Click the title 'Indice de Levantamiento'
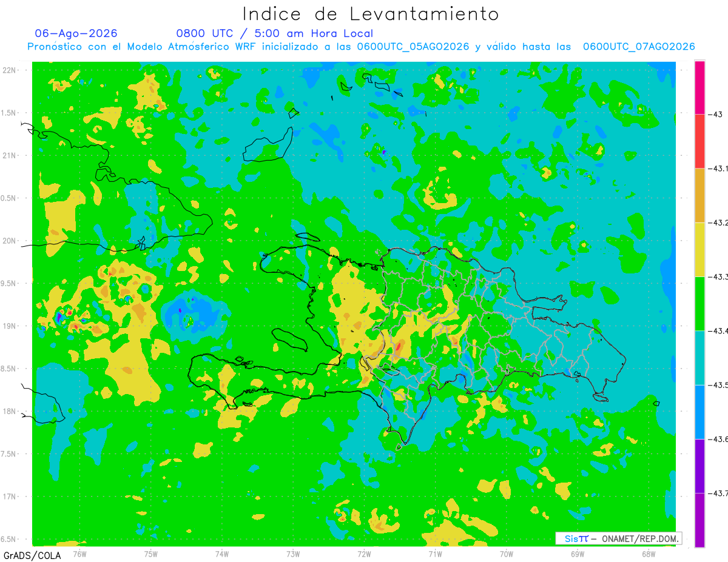The image size is (728, 562). (x=371, y=13)
